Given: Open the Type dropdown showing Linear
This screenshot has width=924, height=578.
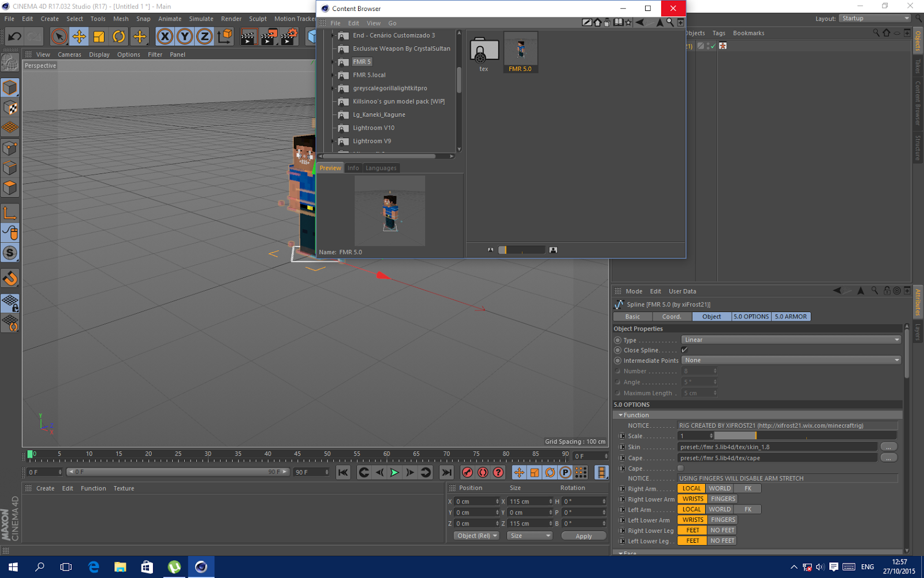Looking at the screenshot, I should pos(791,340).
